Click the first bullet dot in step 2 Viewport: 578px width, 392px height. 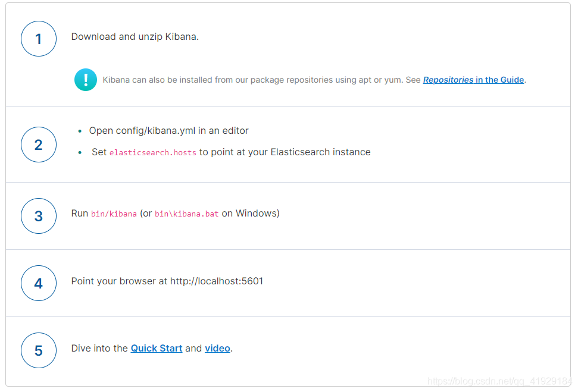point(80,131)
